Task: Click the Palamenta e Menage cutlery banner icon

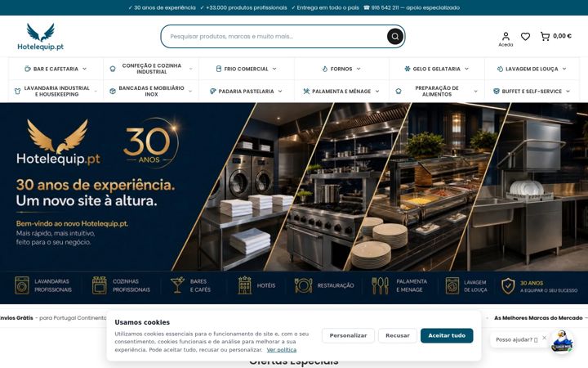Action: point(381,285)
